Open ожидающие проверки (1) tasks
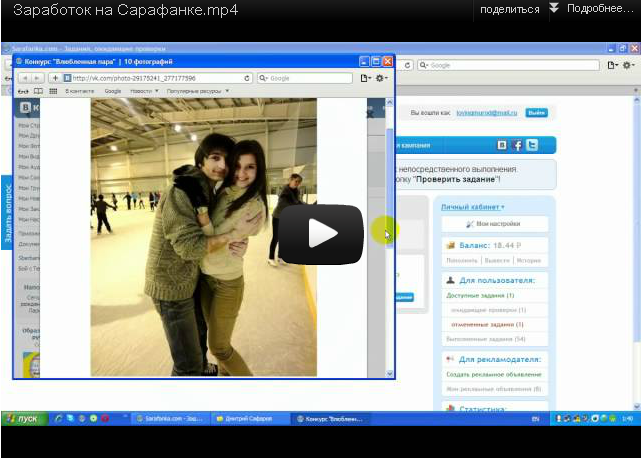 click(x=488, y=310)
